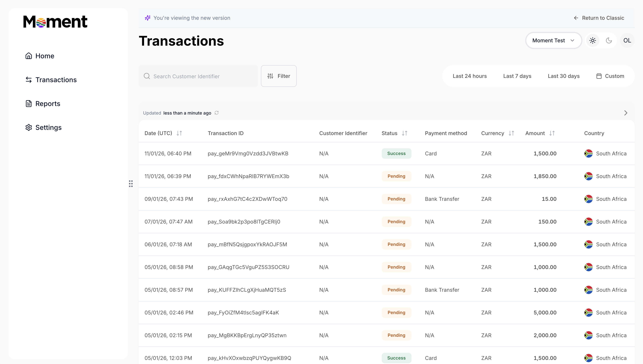The width and height of the screenshot is (643, 364).
Task: Click the Reports document icon
Action: click(29, 104)
